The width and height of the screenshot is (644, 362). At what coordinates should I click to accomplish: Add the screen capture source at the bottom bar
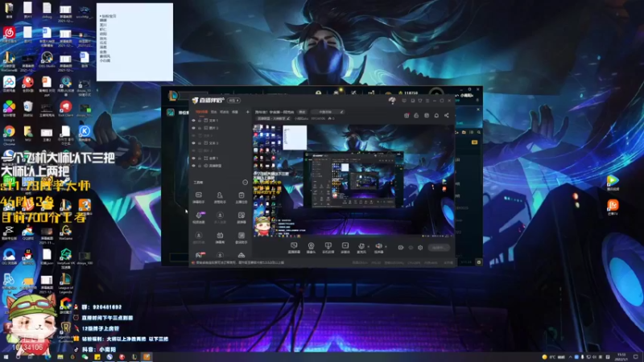294,248
